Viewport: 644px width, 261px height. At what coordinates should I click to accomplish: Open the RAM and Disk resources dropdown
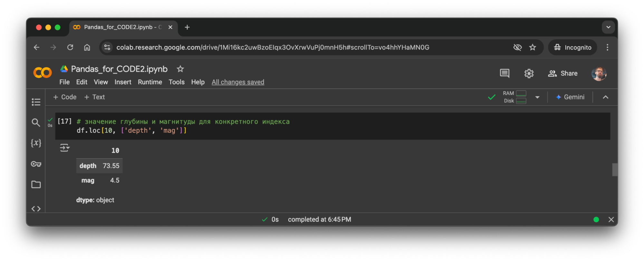[x=537, y=97]
